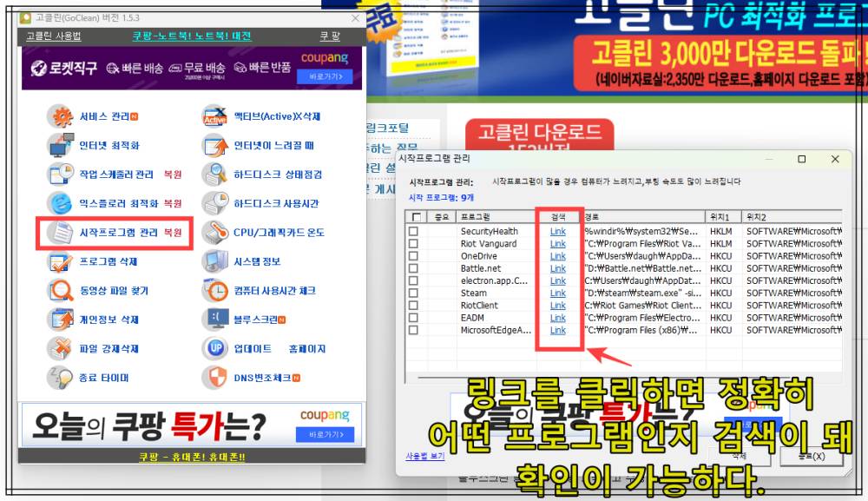
Task: Open the CPU/그래픽카드 온도 thermometer icon
Action: click(215, 233)
